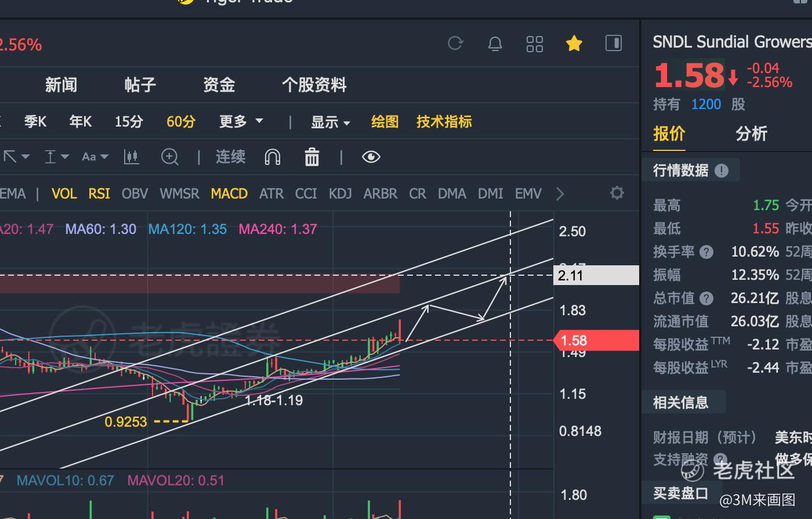Toggle the 技术指标 indicators bar
Viewport: 812px width, 519px height.
pos(444,122)
